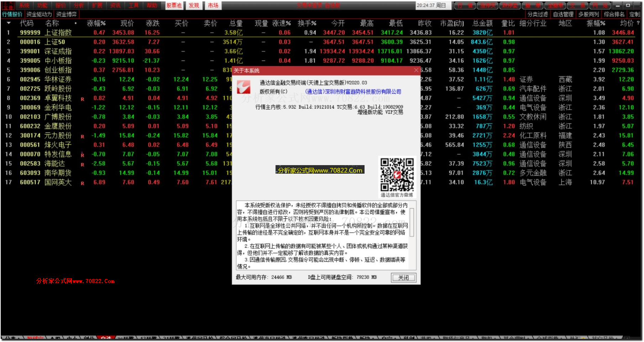Screen dimensions: 644x342
Task: Click the question mark icon after 均价
Action: point(638,23)
